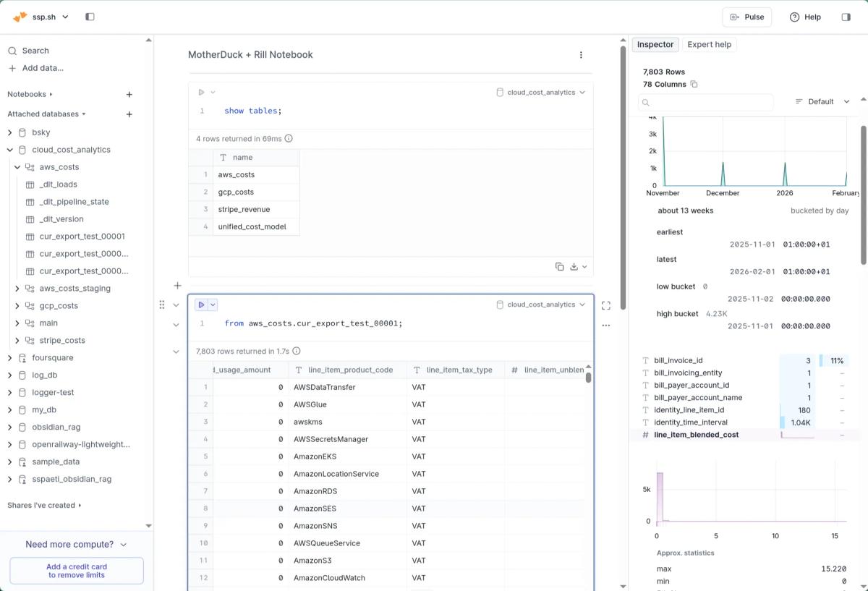Add a cell with the plus icon

click(177, 286)
